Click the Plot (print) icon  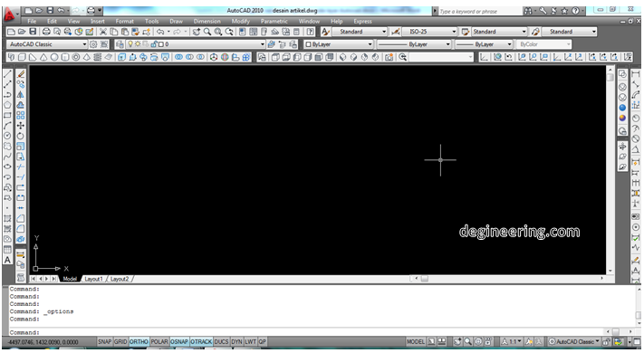tap(46, 32)
